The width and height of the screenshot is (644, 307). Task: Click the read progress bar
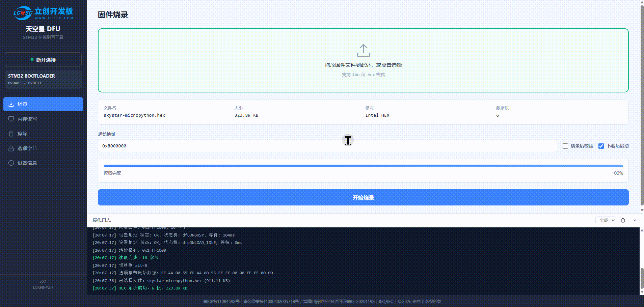click(363, 166)
